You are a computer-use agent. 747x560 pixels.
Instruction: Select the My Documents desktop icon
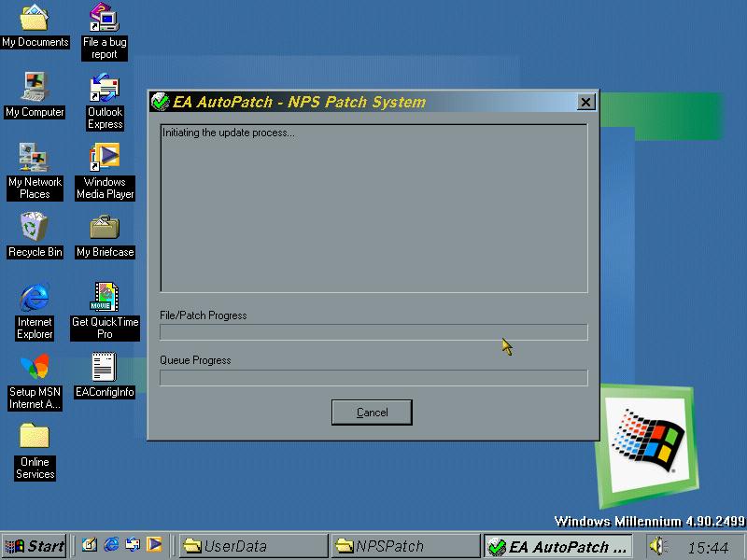[x=35, y=19]
